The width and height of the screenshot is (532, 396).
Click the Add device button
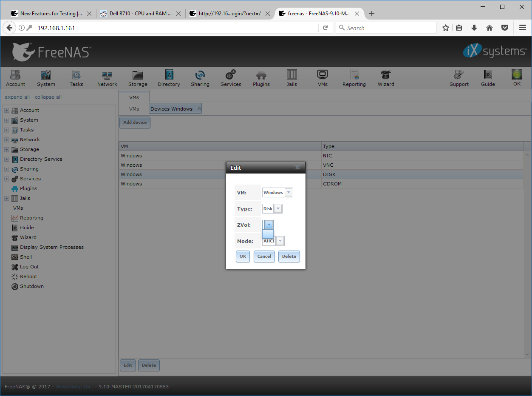[135, 123]
